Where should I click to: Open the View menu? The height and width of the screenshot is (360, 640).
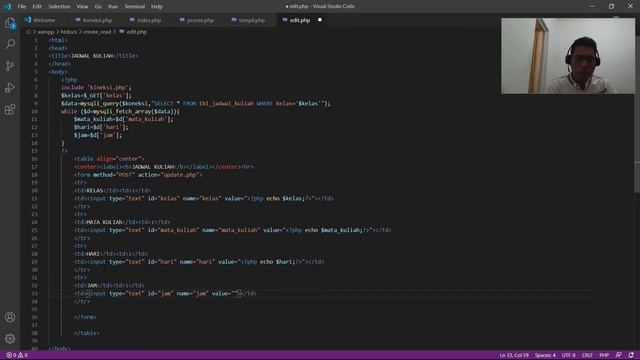[x=82, y=6]
